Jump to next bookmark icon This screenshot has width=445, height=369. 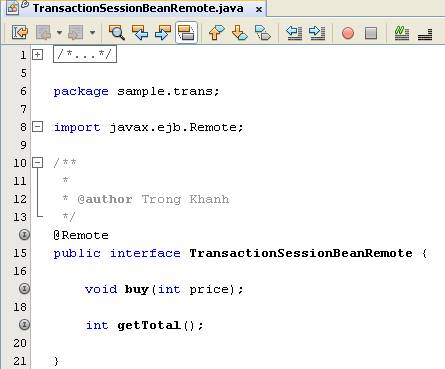(x=239, y=33)
